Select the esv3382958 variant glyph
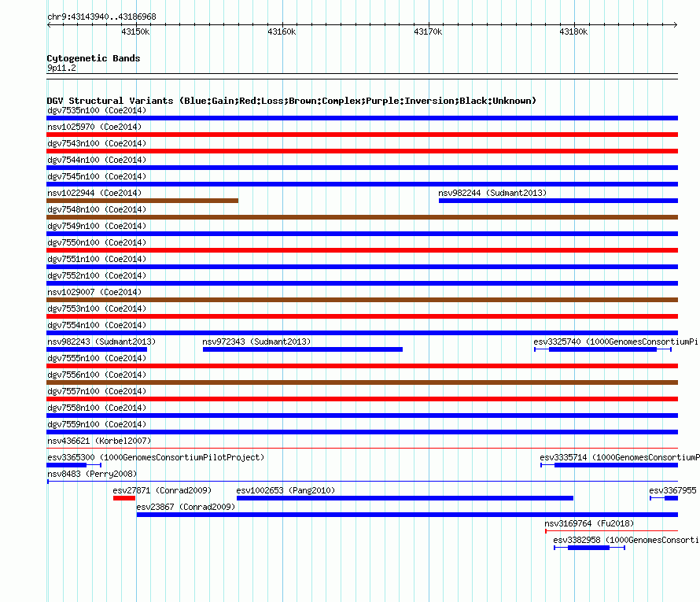This screenshot has height=602, width=700. tap(589, 548)
